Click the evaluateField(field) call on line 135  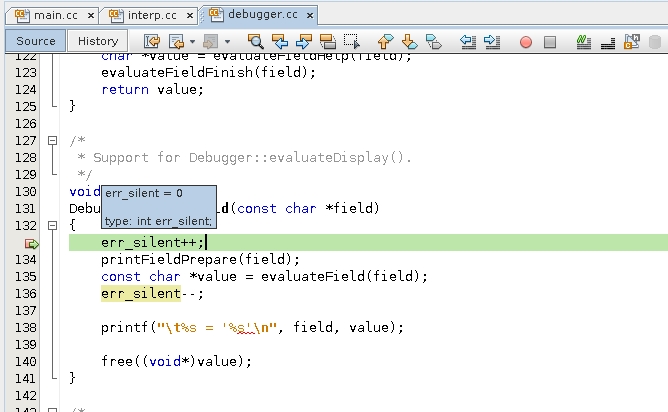(x=340, y=277)
